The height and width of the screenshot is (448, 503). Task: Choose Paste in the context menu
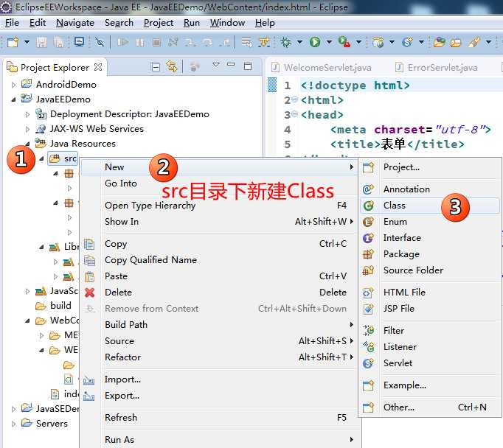218,276
